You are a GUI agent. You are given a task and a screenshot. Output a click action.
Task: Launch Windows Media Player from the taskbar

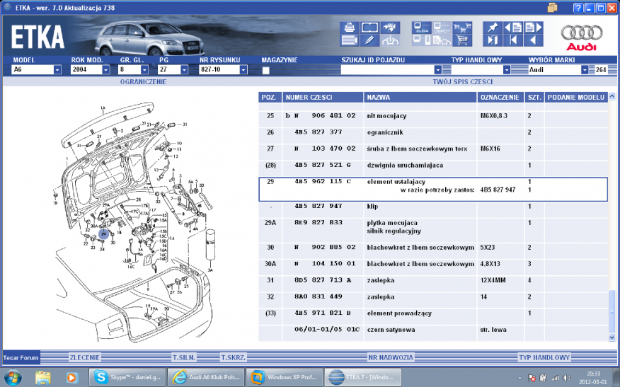(72, 378)
